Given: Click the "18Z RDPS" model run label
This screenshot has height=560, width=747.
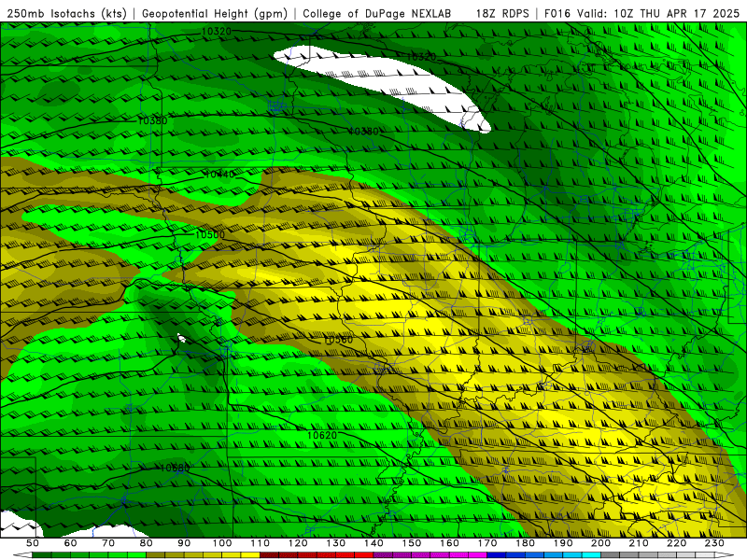Looking at the screenshot, I should (x=502, y=14).
